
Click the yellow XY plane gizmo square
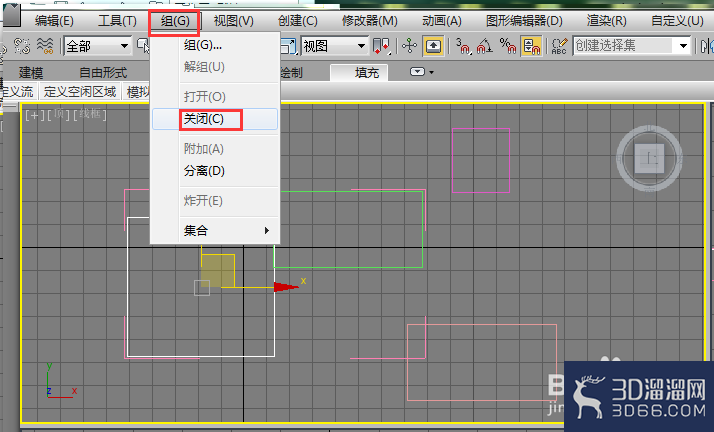click(x=218, y=270)
